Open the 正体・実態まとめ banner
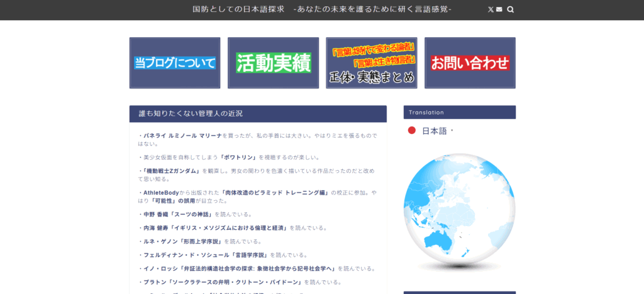This screenshot has height=294, width=644. [372, 63]
